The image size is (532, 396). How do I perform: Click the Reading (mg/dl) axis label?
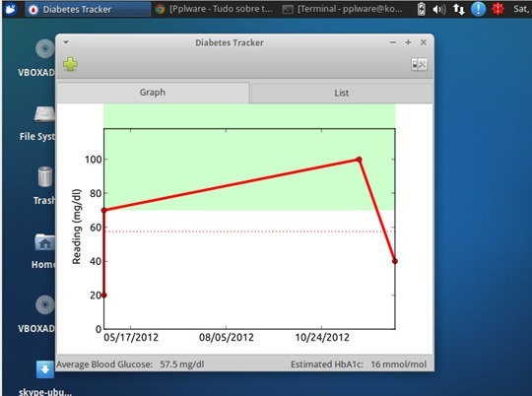(77, 227)
